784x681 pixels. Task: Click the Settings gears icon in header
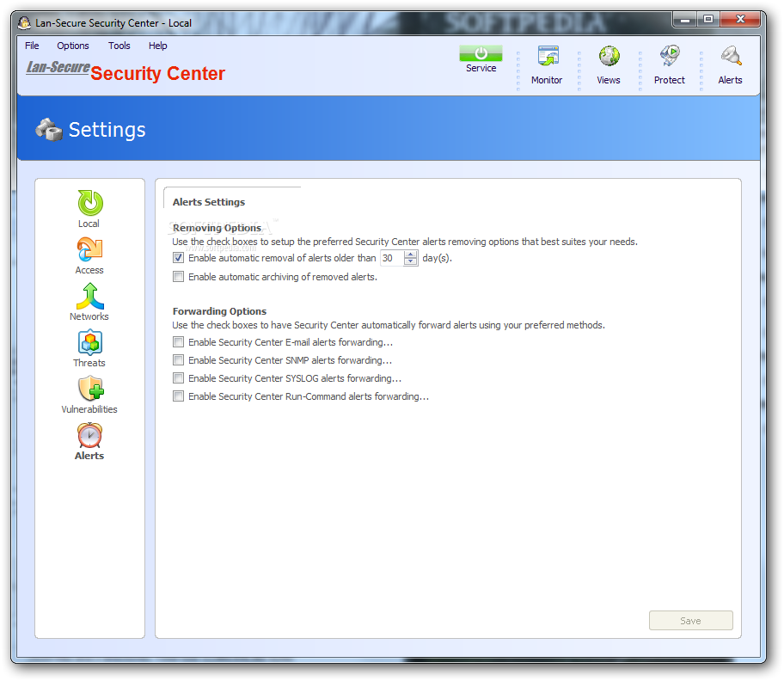[48, 130]
